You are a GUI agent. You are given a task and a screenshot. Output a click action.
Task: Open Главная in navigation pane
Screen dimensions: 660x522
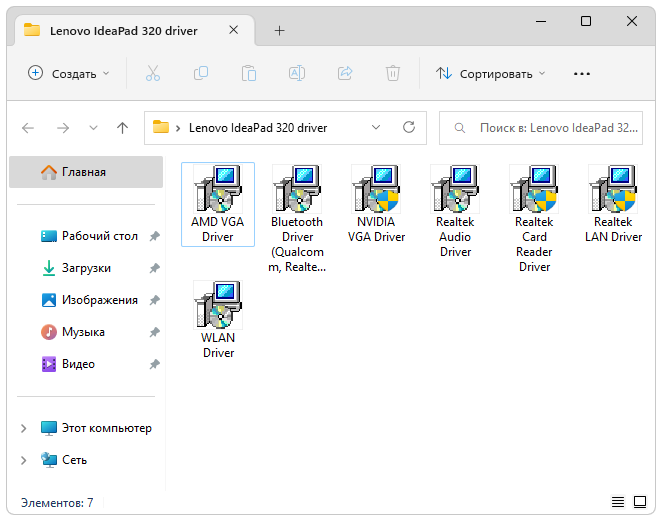point(84,172)
